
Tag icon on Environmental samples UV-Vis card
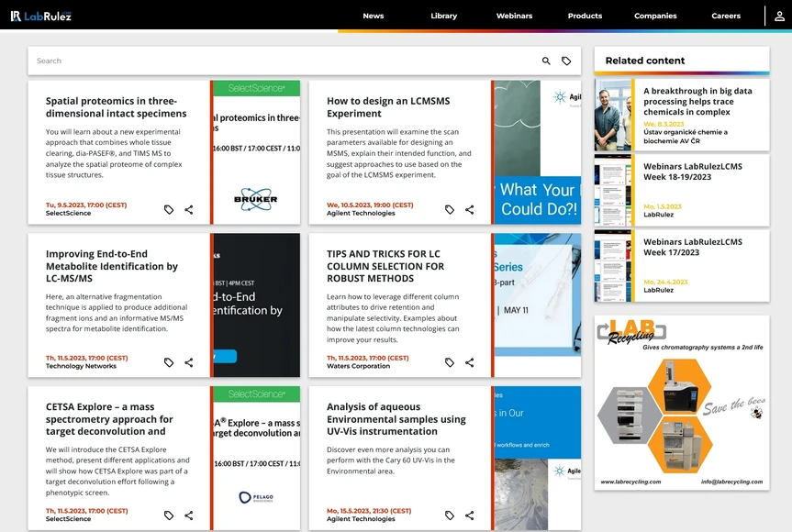(x=450, y=515)
